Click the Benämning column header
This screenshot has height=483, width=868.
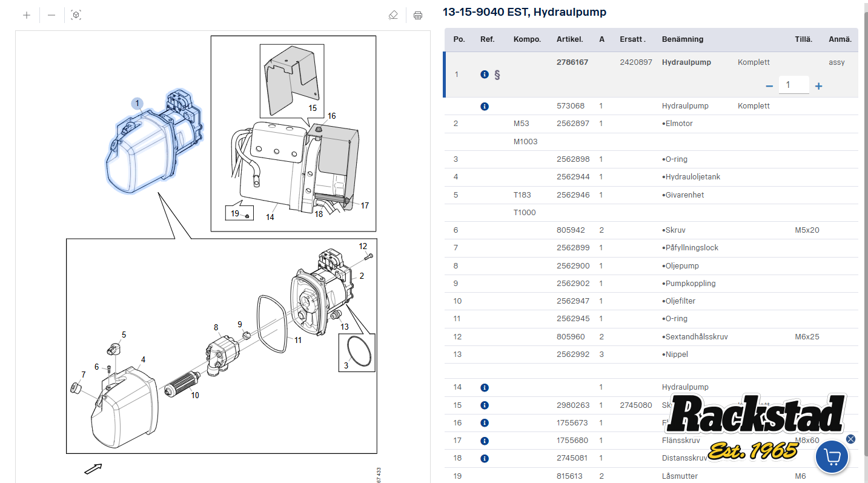[683, 39]
